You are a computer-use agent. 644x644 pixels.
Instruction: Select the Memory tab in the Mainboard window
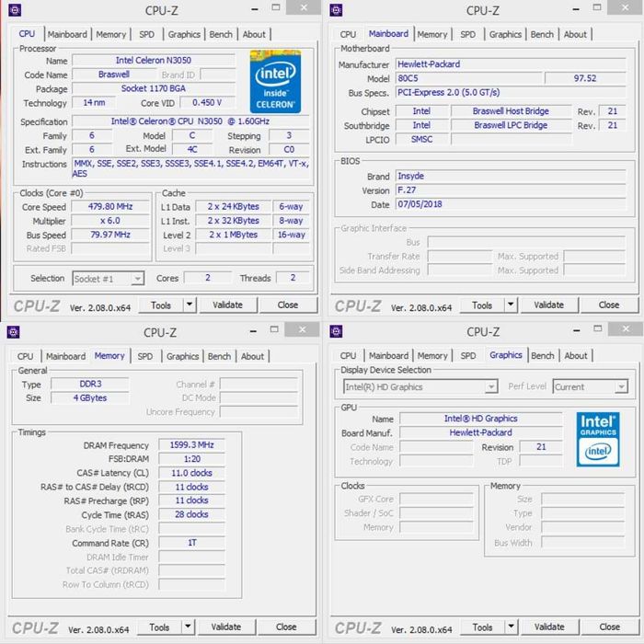pos(432,35)
